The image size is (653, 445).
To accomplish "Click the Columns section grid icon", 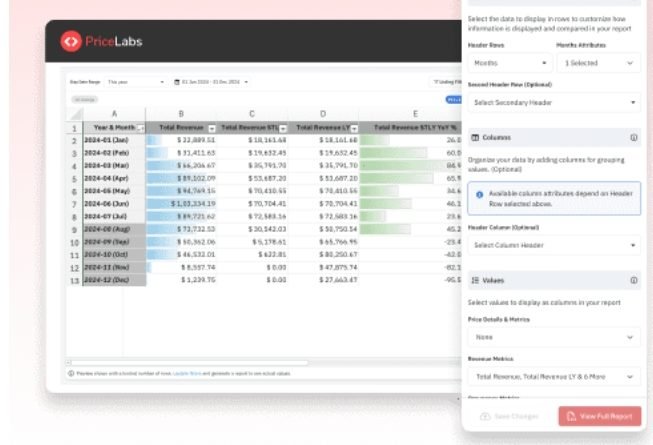I will click(x=475, y=138).
